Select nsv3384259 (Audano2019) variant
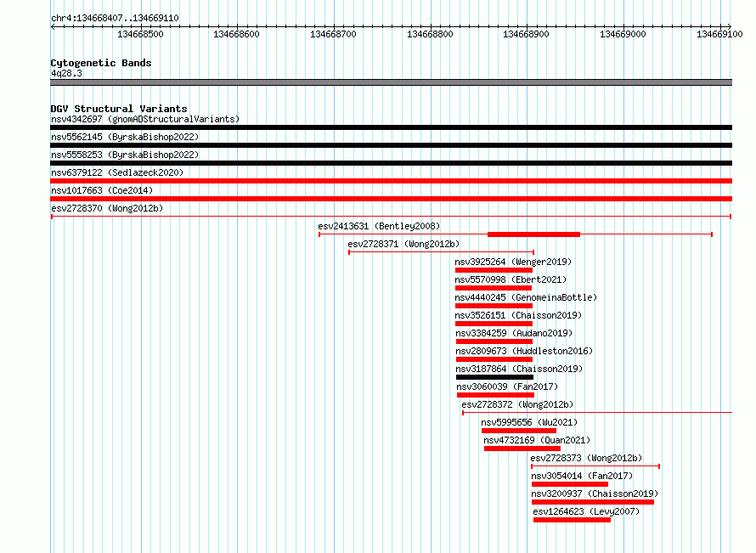Screen dimensions: 756x553 494,341
